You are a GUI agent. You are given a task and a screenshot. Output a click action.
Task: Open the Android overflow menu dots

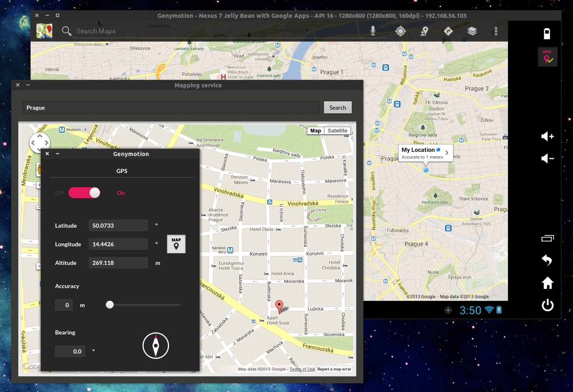[496, 31]
